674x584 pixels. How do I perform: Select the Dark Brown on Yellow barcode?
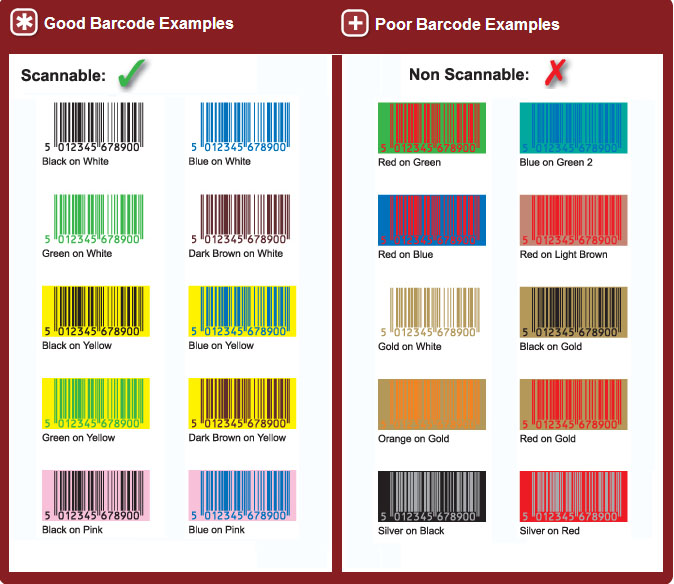tap(242, 404)
